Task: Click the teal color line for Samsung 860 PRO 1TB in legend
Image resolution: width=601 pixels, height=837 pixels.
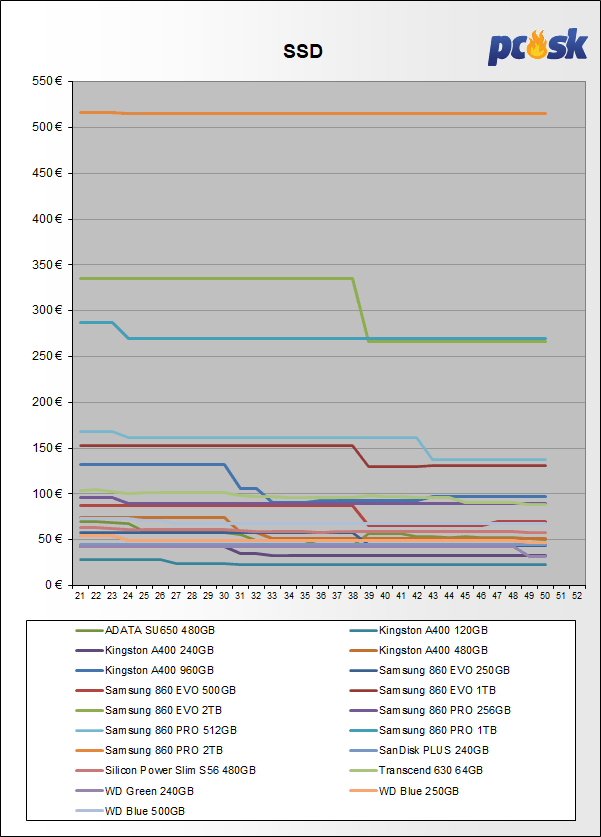Action: click(x=363, y=730)
